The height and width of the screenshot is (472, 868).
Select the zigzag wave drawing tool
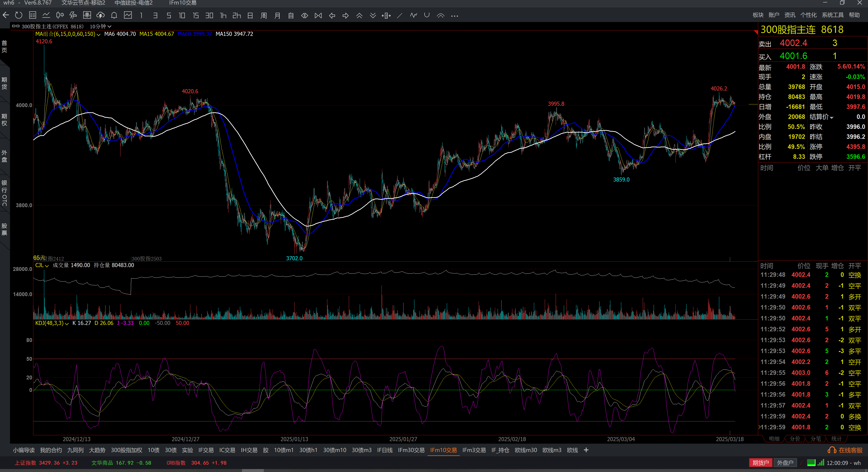click(413, 15)
